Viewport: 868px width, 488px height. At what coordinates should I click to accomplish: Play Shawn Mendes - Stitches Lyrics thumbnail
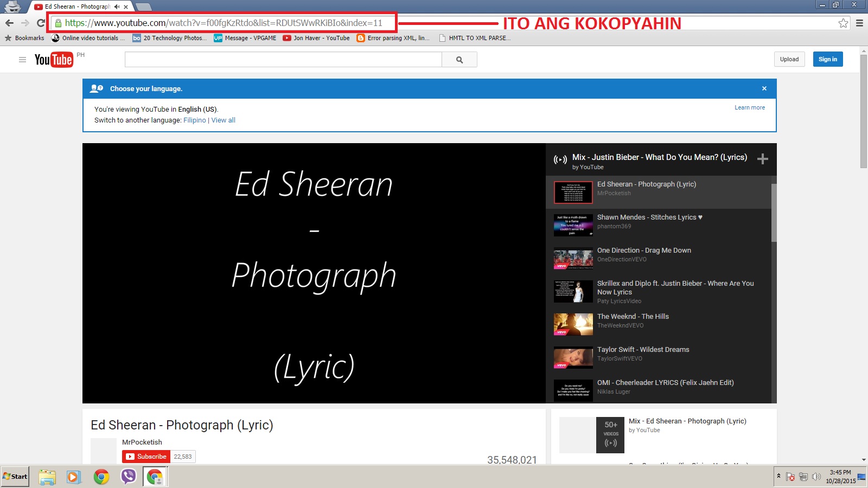coord(573,226)
